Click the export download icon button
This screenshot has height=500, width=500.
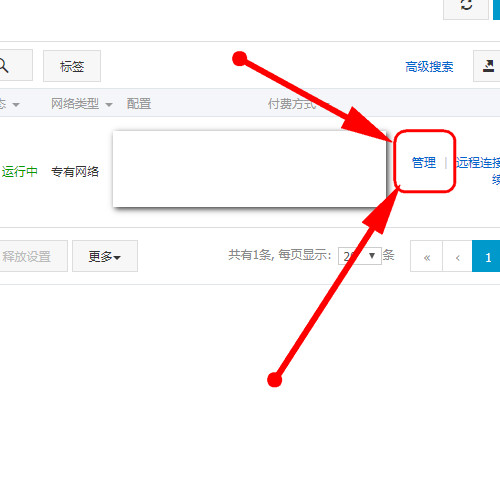pos(488,66)
